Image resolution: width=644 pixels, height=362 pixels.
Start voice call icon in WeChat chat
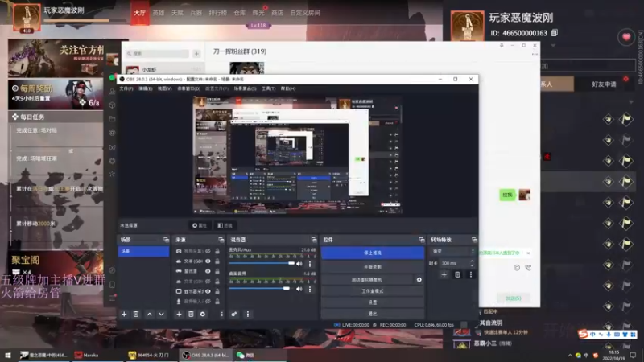(x=528, y=268)
